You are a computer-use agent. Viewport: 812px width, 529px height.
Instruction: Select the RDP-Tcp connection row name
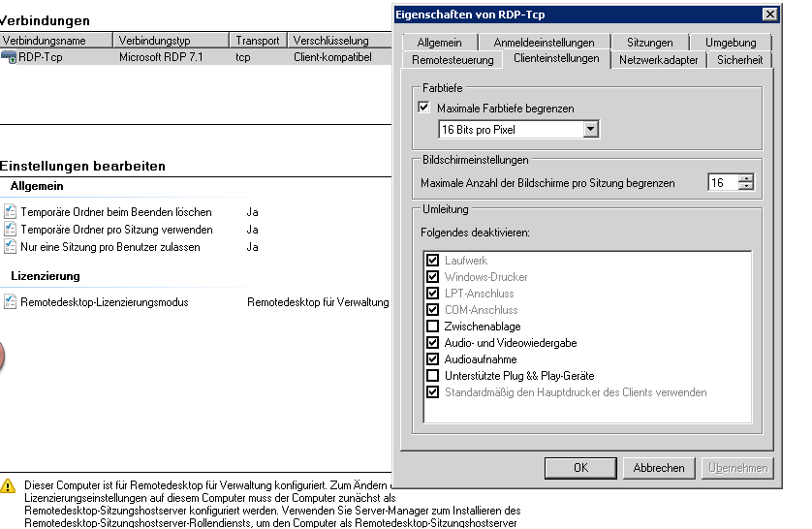click(x=41, y=57)
